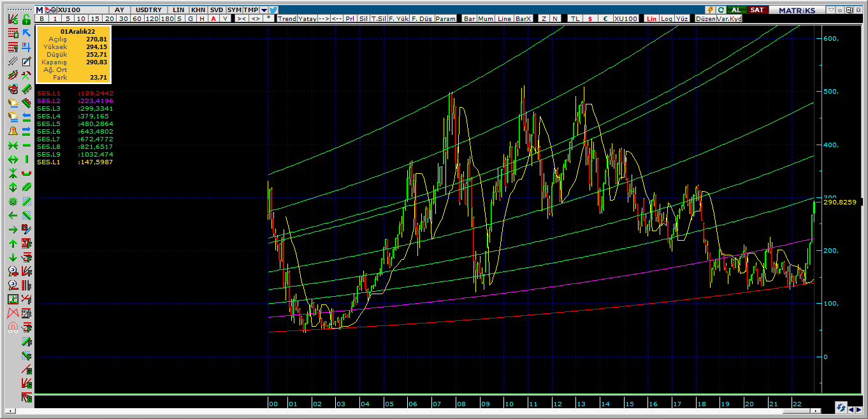Open the AY period selector

tap(119, 10)
